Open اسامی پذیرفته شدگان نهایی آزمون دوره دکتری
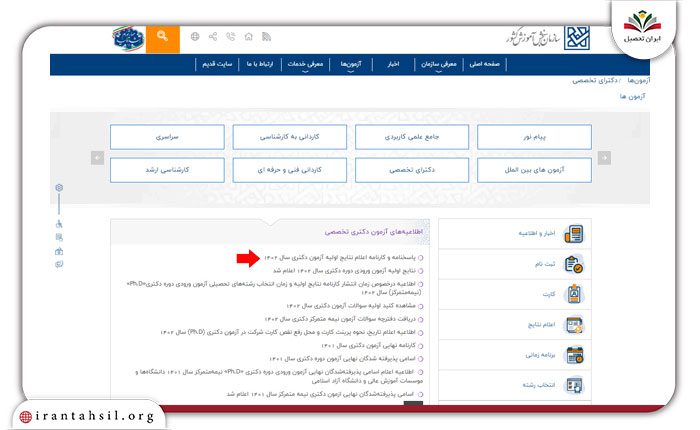 [x=342, y=359]
